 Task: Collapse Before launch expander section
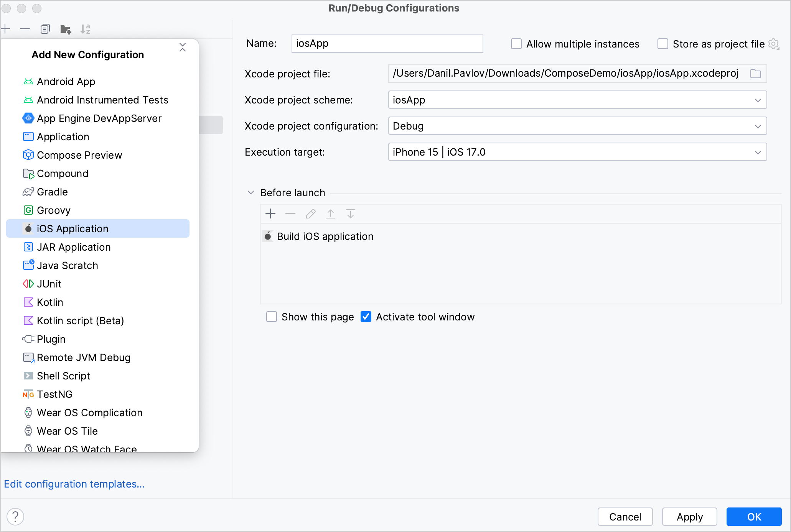pyautogui.click(x=250, y=192)
